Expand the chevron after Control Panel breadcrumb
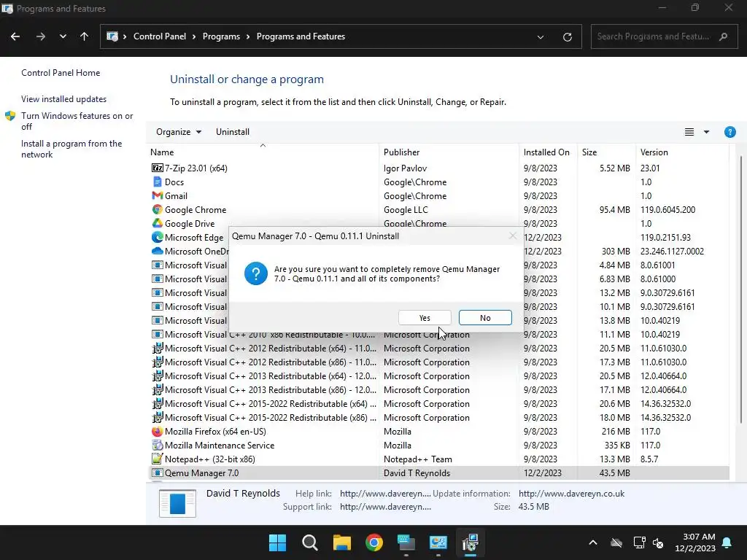Screen dimensions: 747x560 pos(194,36)
